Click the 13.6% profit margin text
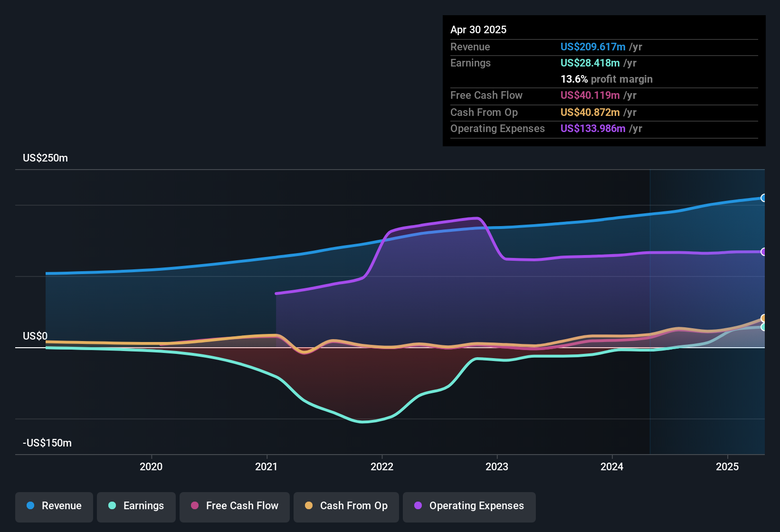780x532 pixels. pos(607,79)
